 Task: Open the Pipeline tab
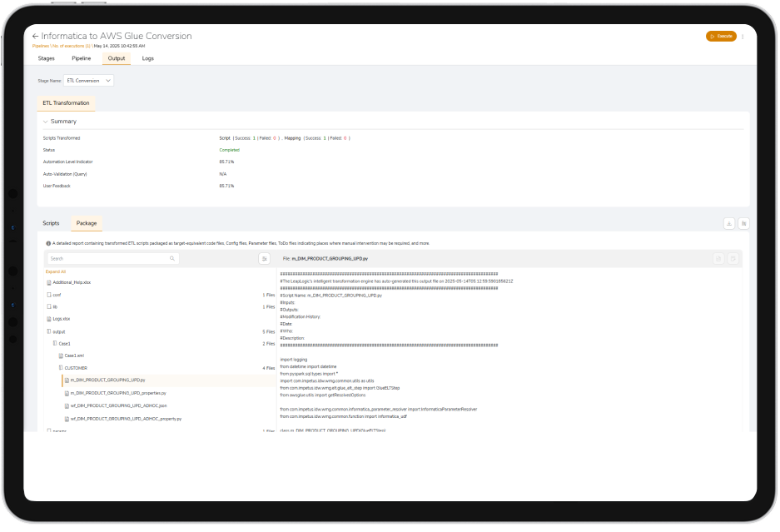coord(81,58)
